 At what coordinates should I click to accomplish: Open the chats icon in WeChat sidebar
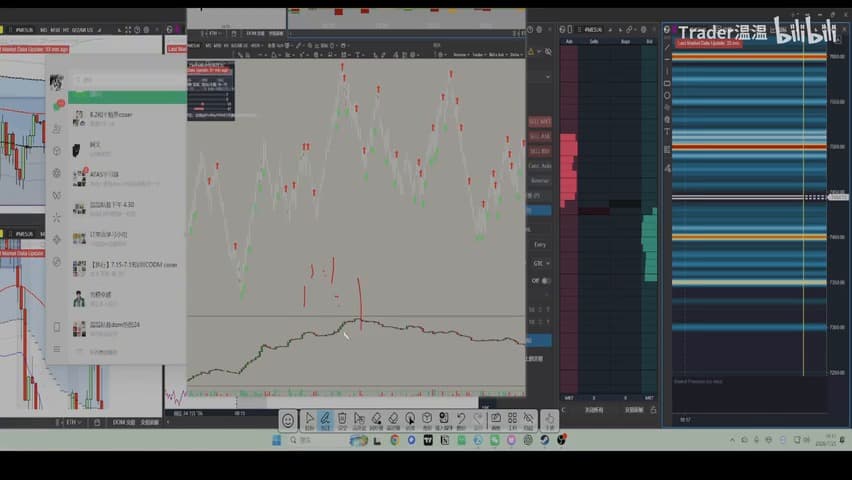57,105
